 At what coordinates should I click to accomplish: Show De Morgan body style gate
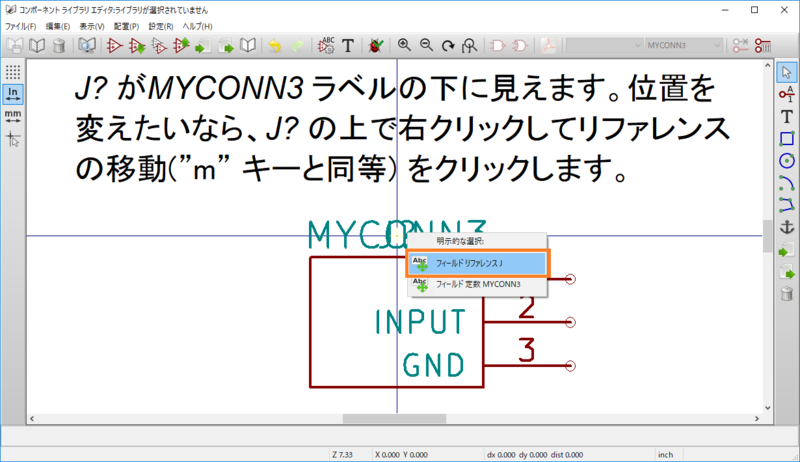[x=519, y=46]
